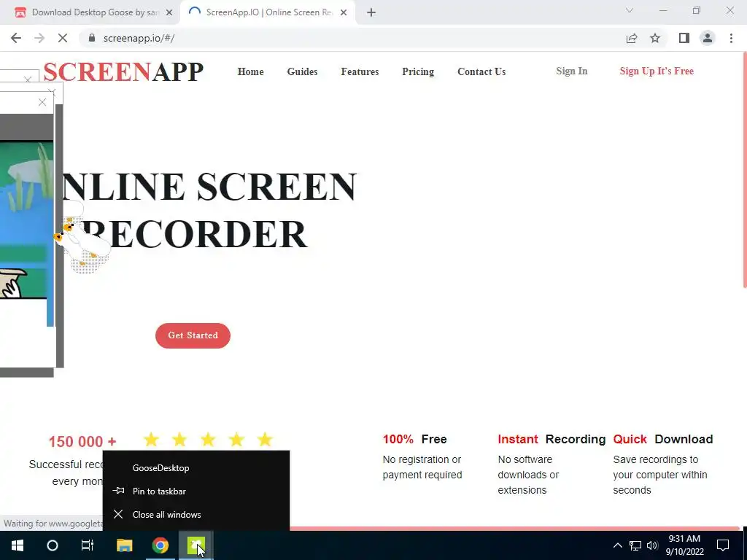
Task: Open the Chrome side panel
Action: [x=684, y=38]
